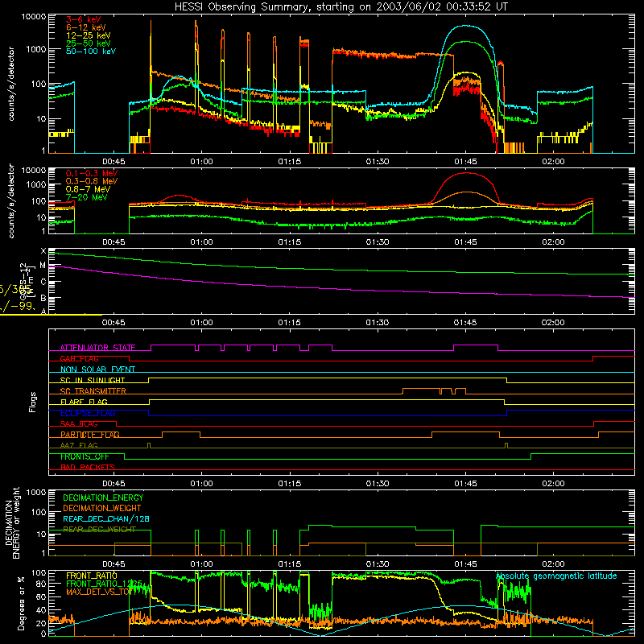Viewport: 644px width, 644px height.
Task: Select the SC_TRANSMITTER flag label
Action: click(x=93, y=391)
